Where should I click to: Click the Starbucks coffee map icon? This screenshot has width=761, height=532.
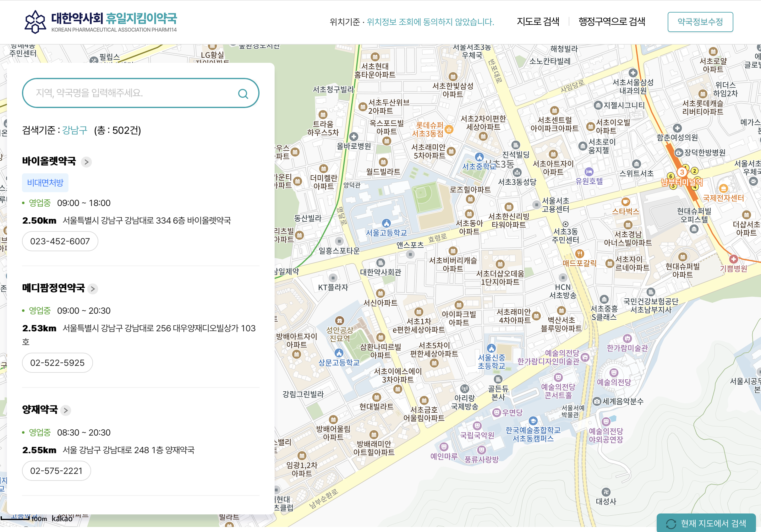coord(625,201)
